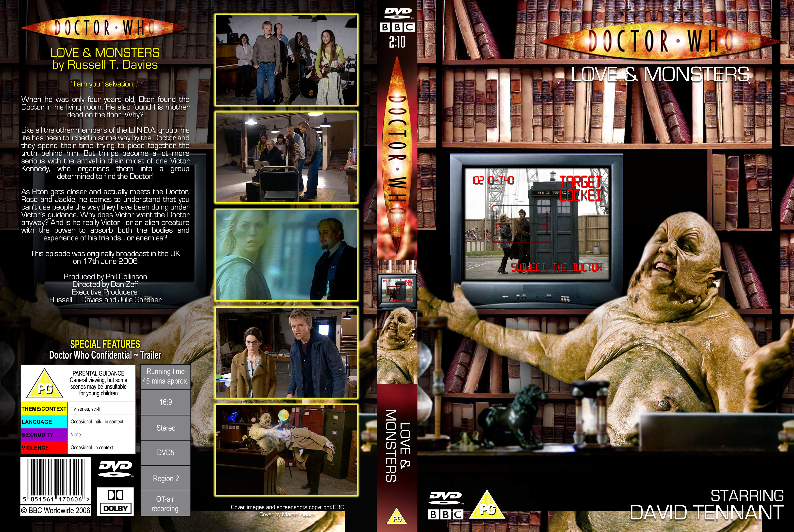Click the barcode on the back cover

[x=56, y=481]
